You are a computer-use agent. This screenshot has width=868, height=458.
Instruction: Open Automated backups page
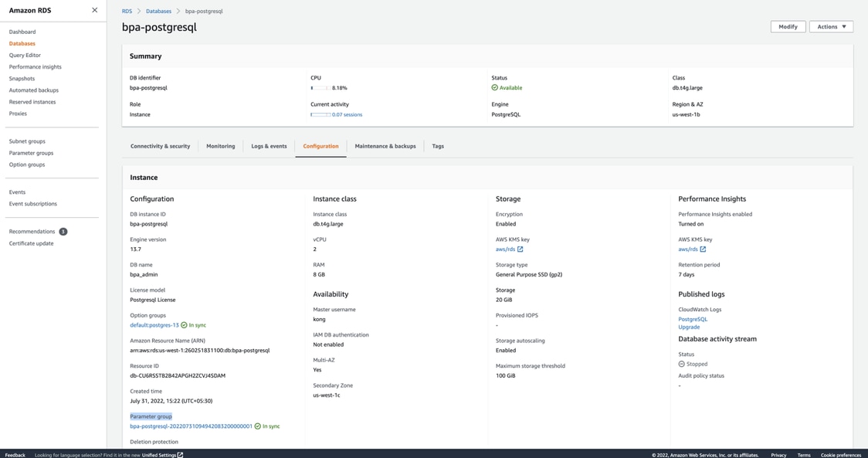pyautogui.click(x=34, y=90)
